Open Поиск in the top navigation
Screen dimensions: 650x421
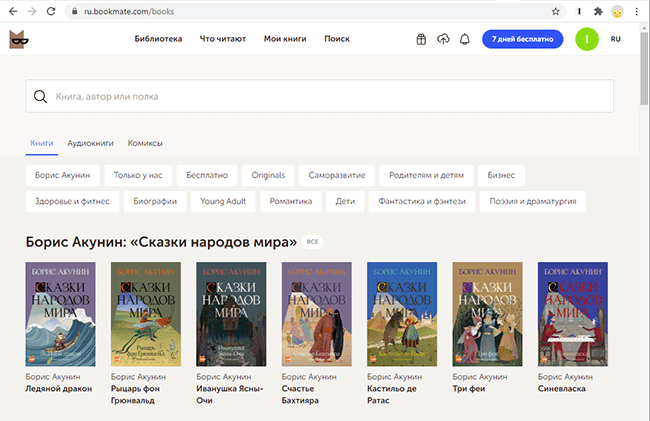click(337, 39)
